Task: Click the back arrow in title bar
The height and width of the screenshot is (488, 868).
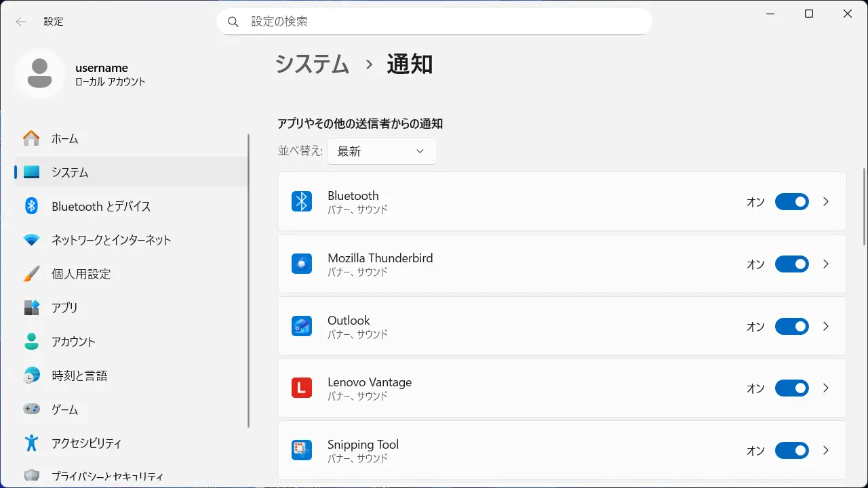Action: click(x=21, y=22)
